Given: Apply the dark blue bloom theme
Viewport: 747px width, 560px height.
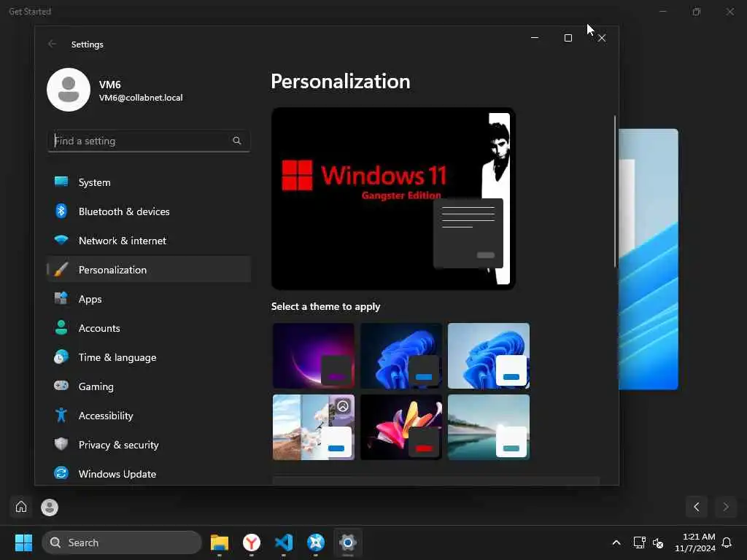Looking at the screenshot, I should click(x=401, y=356).
